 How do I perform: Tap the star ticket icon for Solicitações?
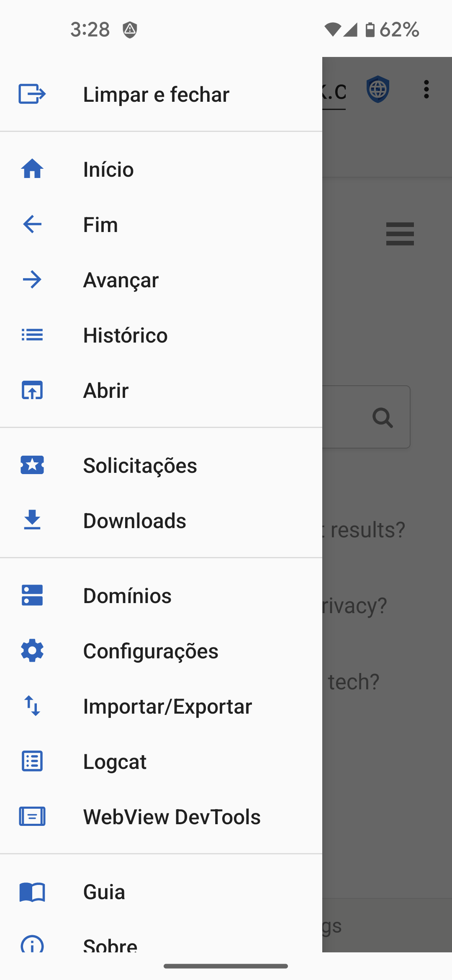coord(32,465)
